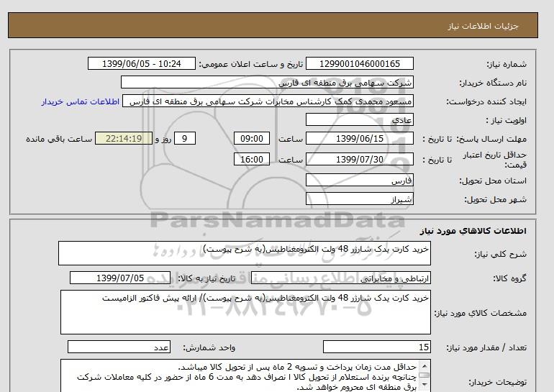
Task: Click the request creator field مسعود محمدی
Action: coord(268,101)
